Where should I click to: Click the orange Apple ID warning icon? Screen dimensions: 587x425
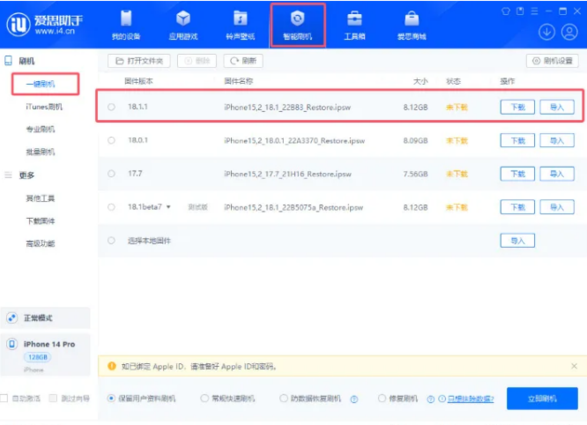[x=112, y=366]
